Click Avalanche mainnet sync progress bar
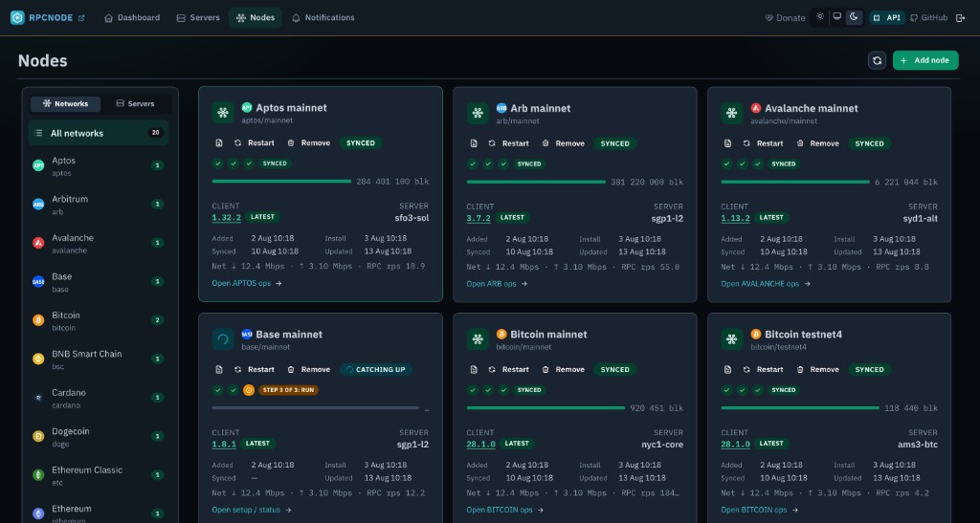Image resolution: width=980 pixels, height=523 pixels. [x=795, y=183]
